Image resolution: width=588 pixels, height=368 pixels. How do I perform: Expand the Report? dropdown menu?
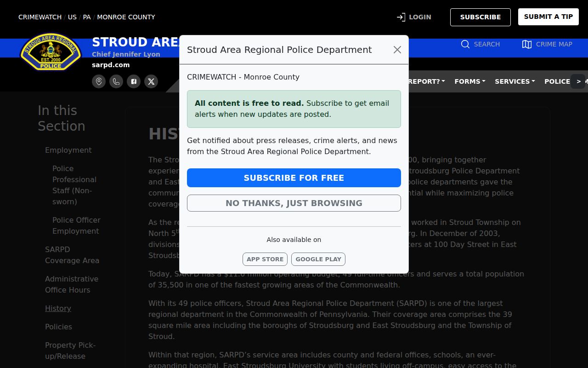(427, 81)
